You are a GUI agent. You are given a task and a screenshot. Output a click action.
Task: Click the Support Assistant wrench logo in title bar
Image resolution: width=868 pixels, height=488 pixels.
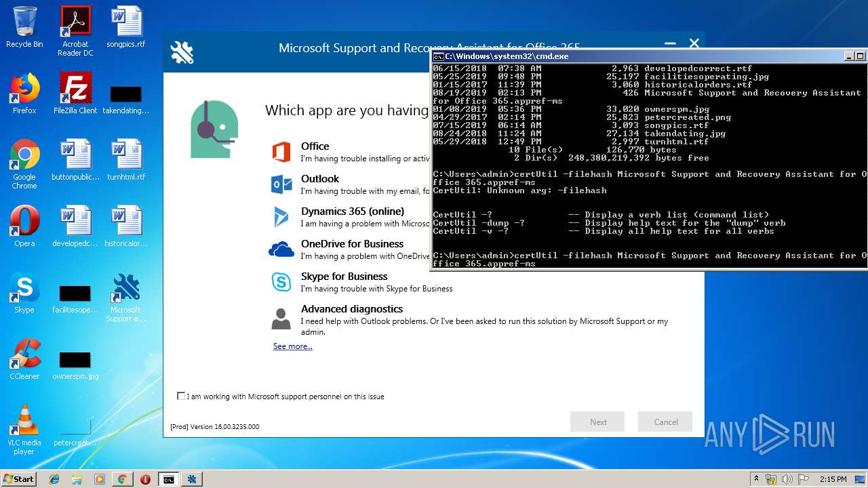pos(182,52)
